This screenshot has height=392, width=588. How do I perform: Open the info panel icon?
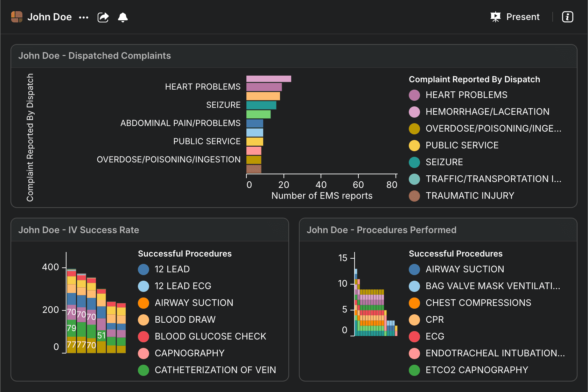point(567,17)
